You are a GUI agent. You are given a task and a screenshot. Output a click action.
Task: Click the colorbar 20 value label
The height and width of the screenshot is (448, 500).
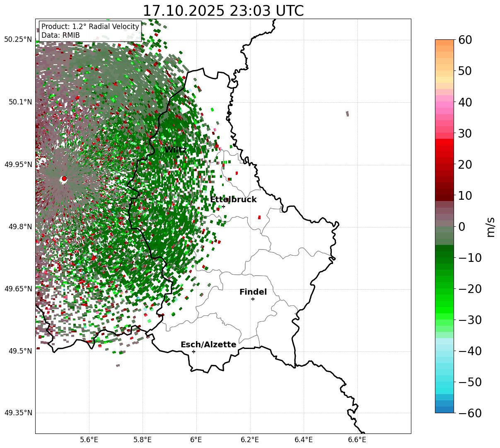coord(464,164)
